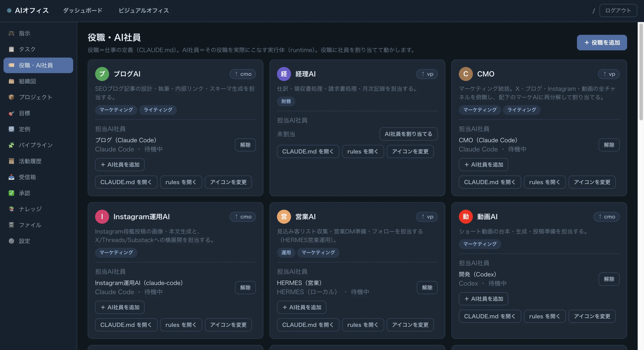The width and height of the screenshot is (644, 350).
Task: Open rules in 営業AI card
Action: (x=363, y=325)
